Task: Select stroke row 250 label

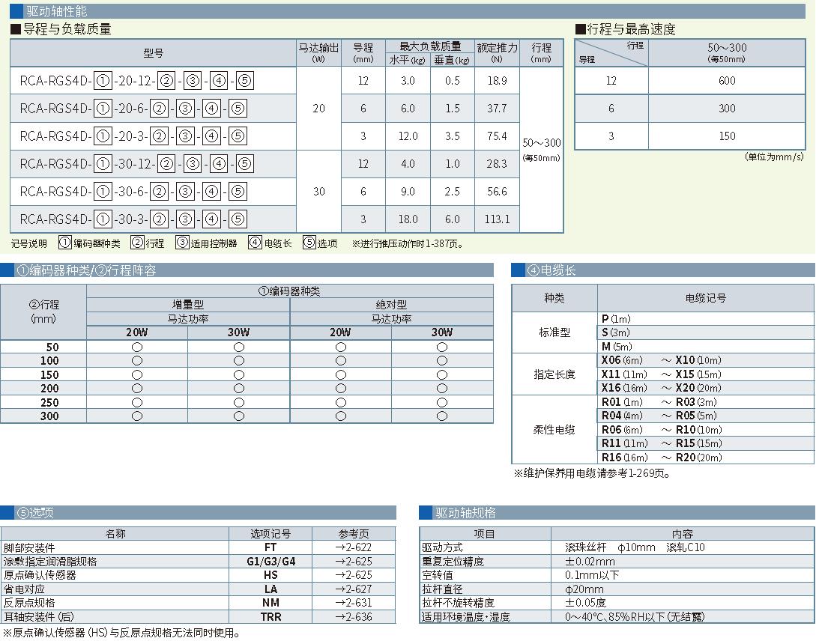Action: [x=49, y=402]
